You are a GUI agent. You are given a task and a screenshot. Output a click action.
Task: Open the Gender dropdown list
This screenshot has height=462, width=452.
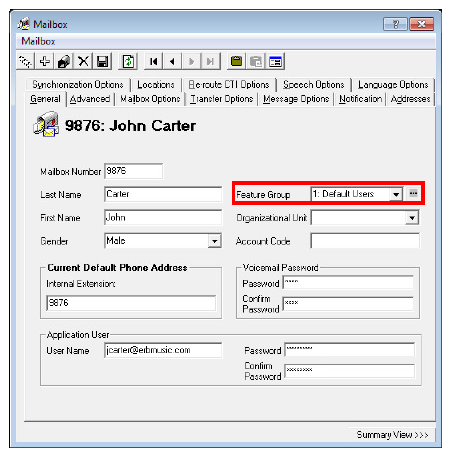215,241
